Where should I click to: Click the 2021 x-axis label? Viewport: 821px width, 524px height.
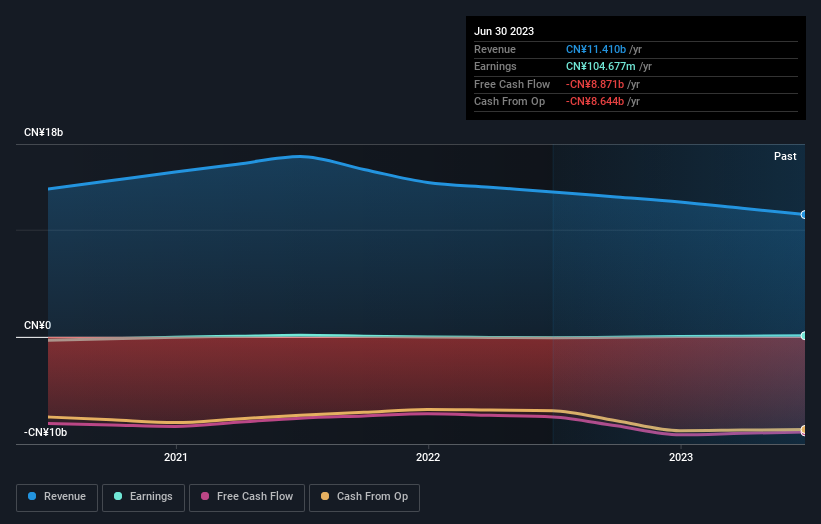click(175, 457)
